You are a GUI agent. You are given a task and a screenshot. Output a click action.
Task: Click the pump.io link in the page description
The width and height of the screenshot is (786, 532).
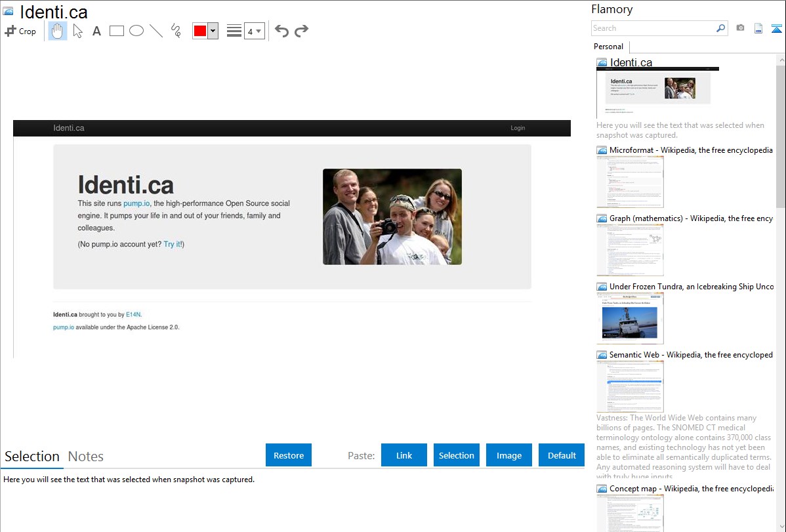[136, 203]
